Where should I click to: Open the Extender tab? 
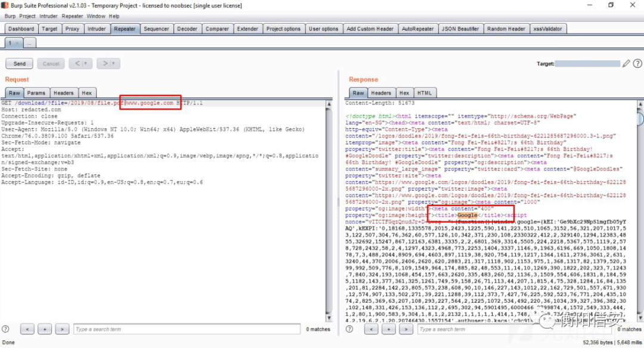[247, 29]
